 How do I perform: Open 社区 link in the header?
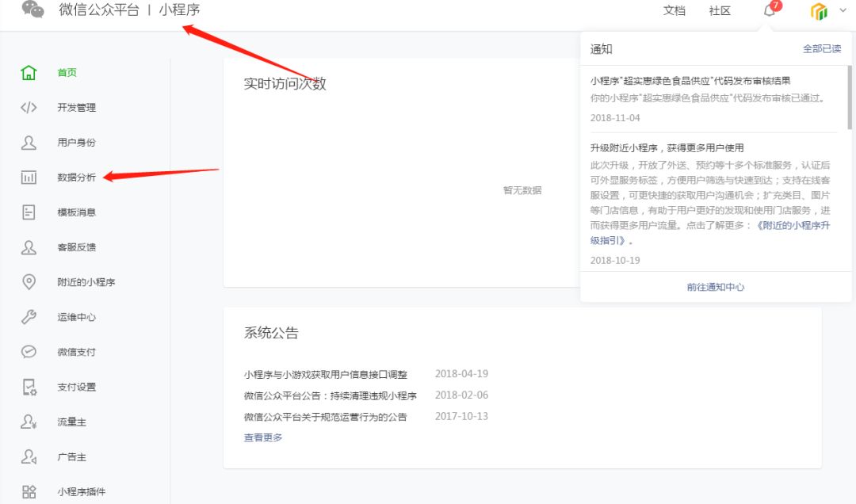coord(720,10)
